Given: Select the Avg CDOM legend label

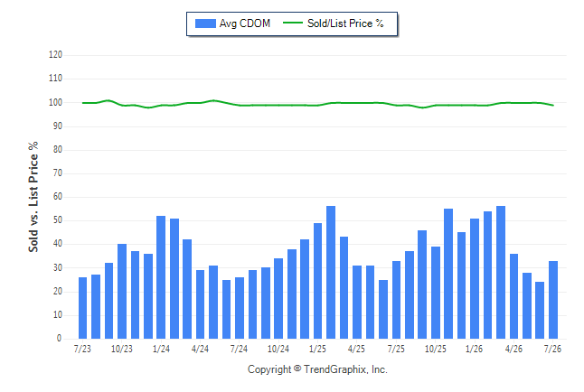Looking at the screenshot, I should (x=244, y=23).
